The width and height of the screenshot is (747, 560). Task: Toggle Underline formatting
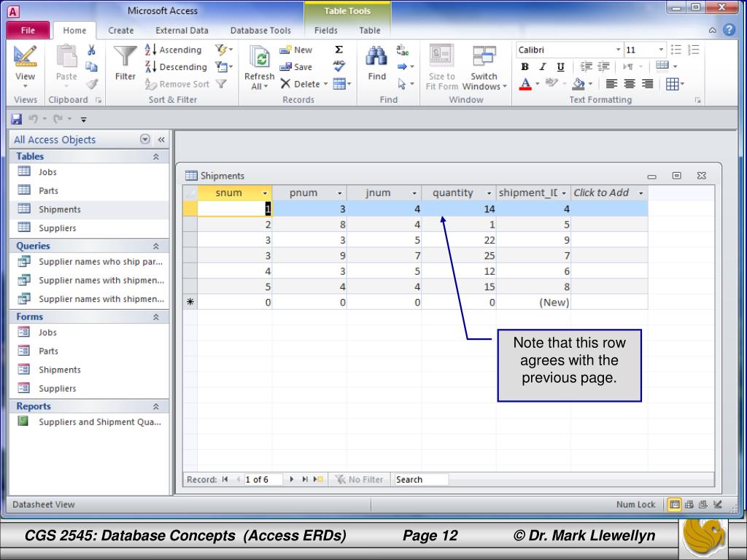tap(560, 66)
